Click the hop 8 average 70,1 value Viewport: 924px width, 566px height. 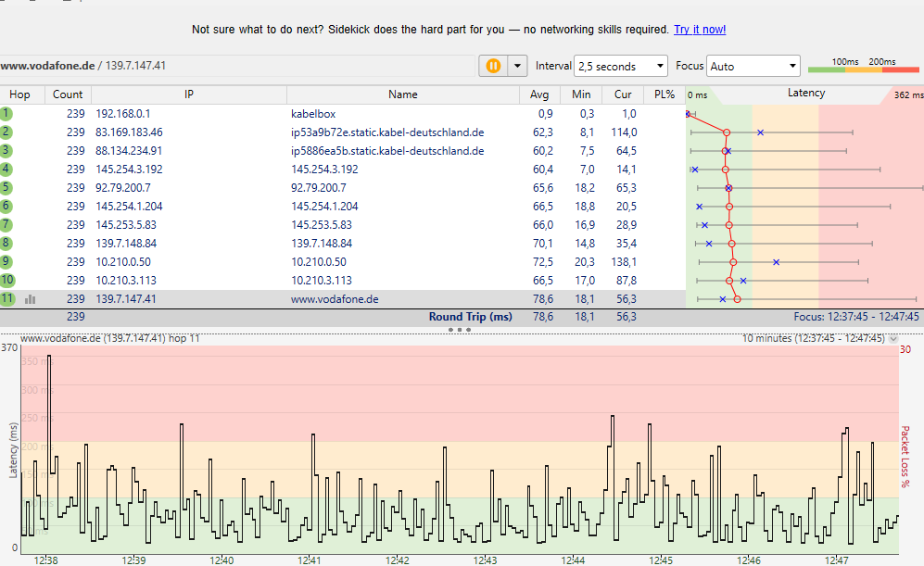point(543,244)
